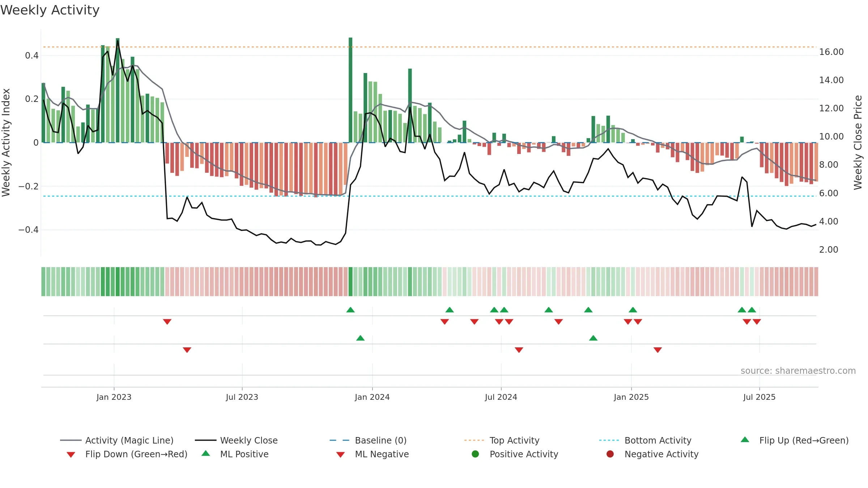Click the Jan 2024 x-axis label

click(372, 397)
